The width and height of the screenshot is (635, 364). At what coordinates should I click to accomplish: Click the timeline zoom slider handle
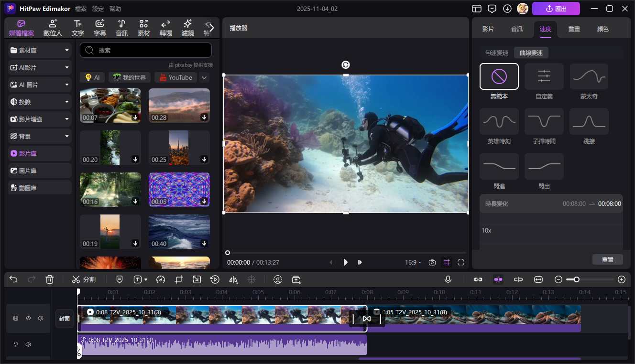pos(577,279)
